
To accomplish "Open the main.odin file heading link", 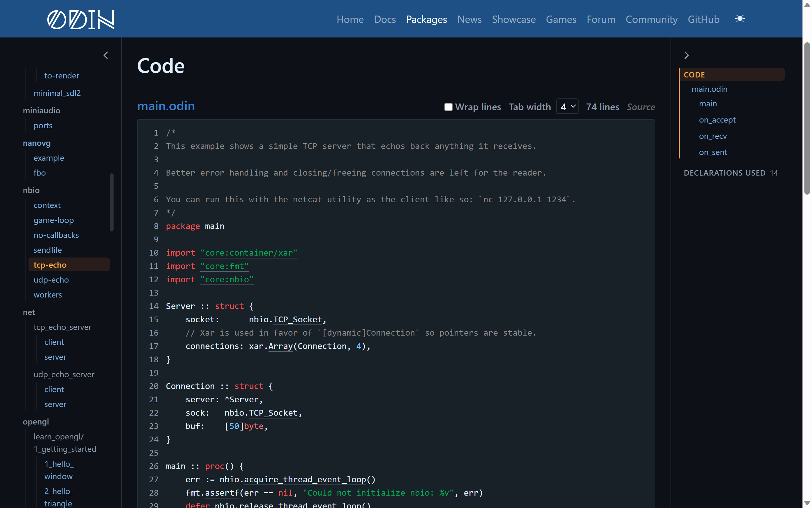I will tap(166, 106).
